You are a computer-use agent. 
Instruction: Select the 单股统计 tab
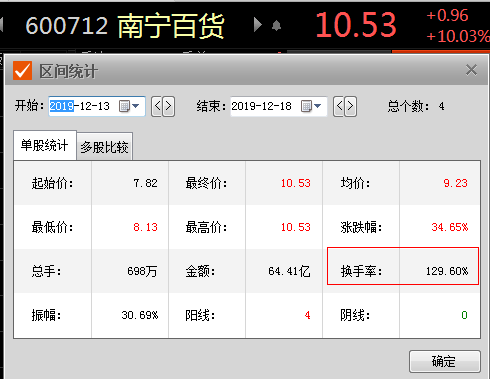click(45, 145)
